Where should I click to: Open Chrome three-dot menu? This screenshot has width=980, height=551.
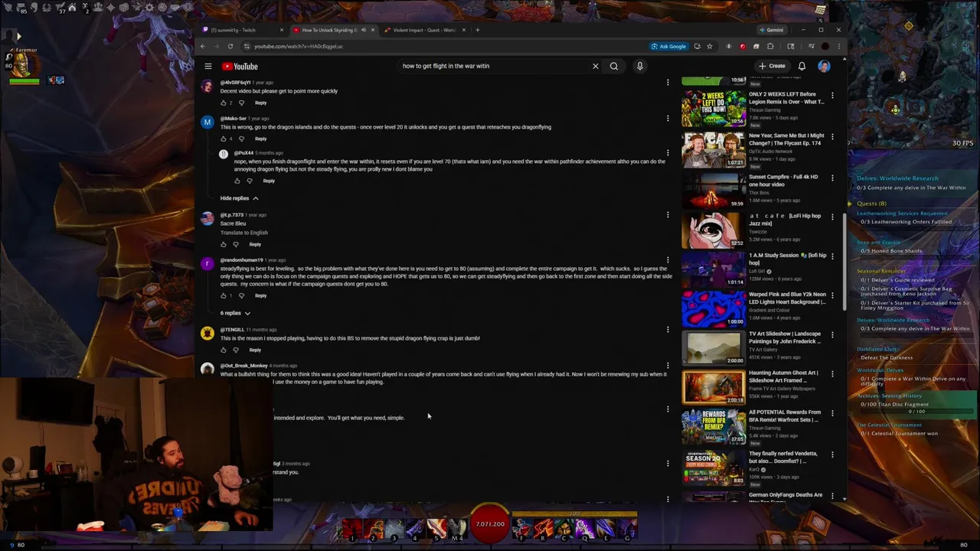[838, 46]
